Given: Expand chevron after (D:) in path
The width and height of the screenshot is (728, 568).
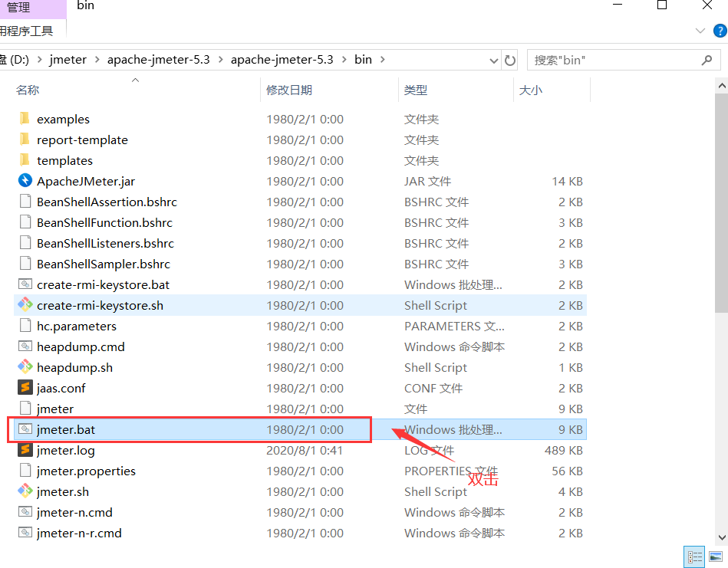Looking at the screenshot, I should [x=39, y=60].
